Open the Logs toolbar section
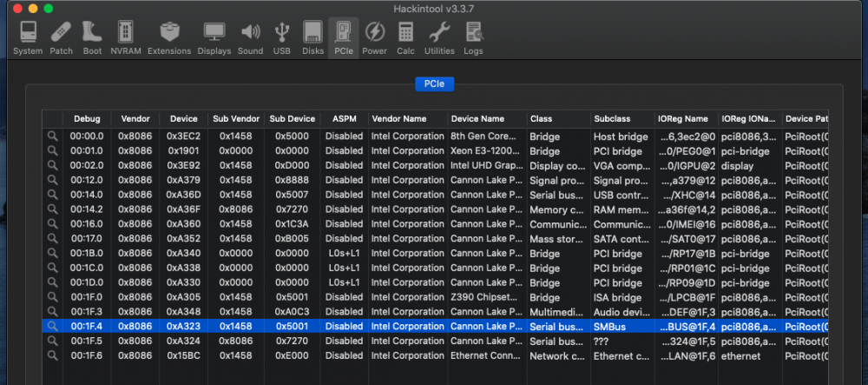Image resolution: width=868 pixels, height=385 pixels. tap(473, 37)
